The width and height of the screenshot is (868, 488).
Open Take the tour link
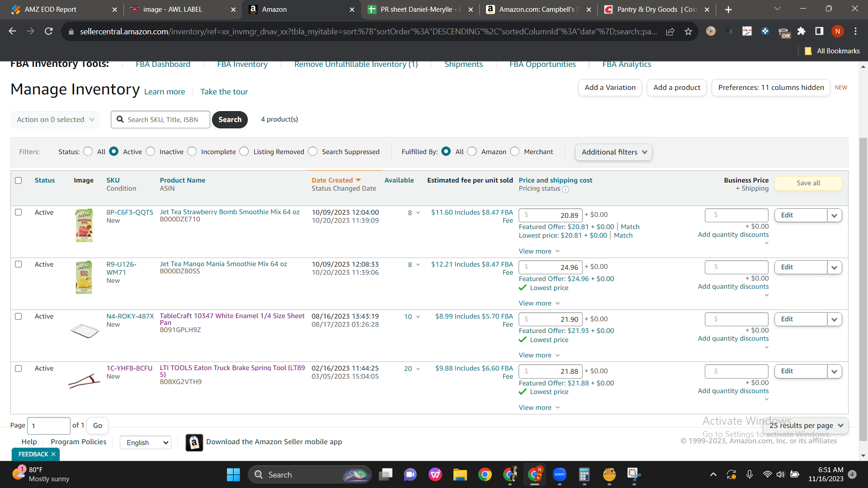coord(224,92)
